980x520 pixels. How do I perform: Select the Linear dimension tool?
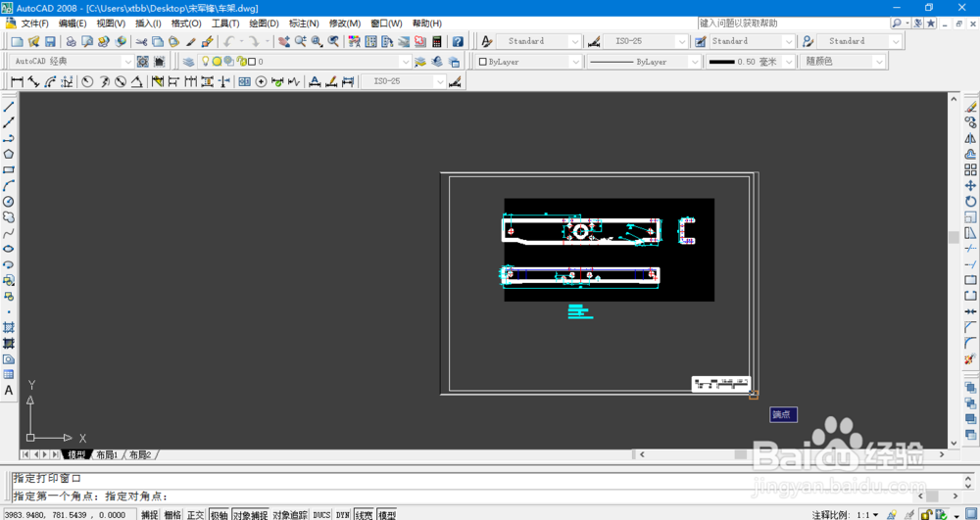click(17, 82)
